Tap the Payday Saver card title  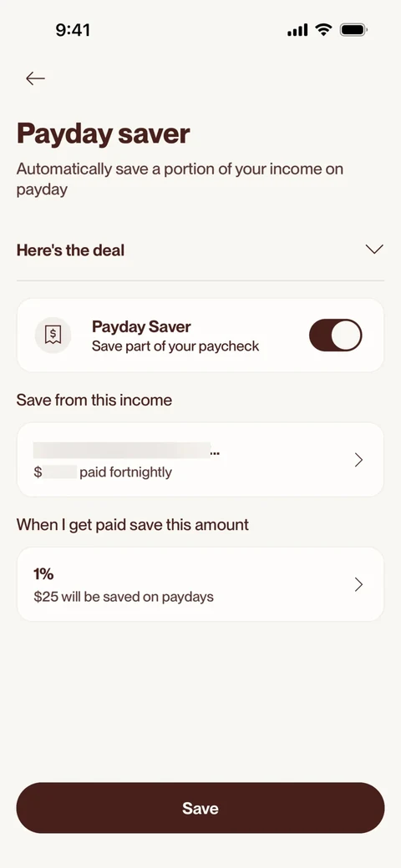pos(141,326)
